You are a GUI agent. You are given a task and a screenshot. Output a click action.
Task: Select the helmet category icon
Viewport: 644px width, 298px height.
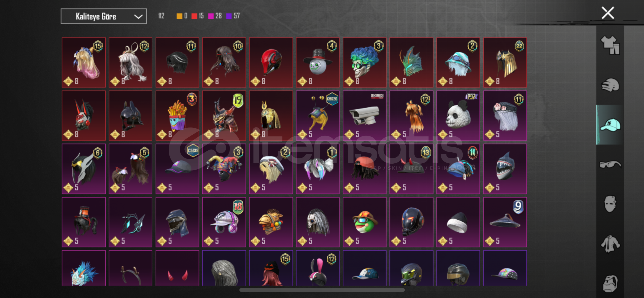pyautogui.click(x=610, y=85)
